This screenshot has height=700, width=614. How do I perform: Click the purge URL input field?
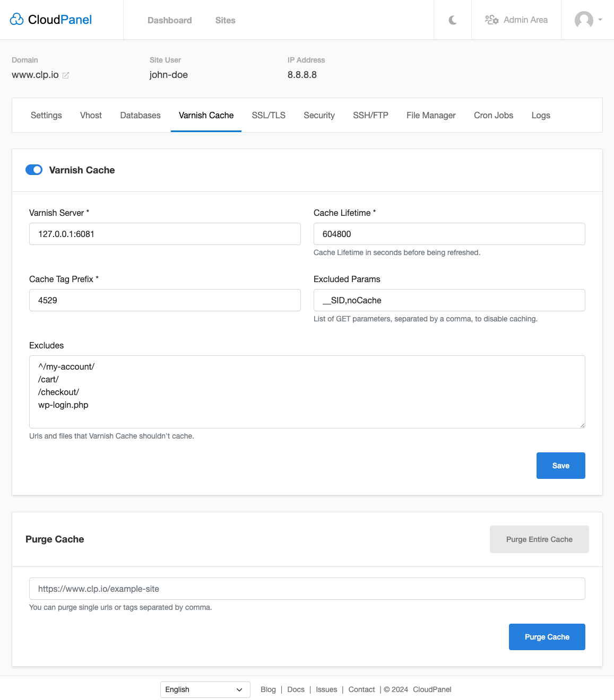(307, 588)
